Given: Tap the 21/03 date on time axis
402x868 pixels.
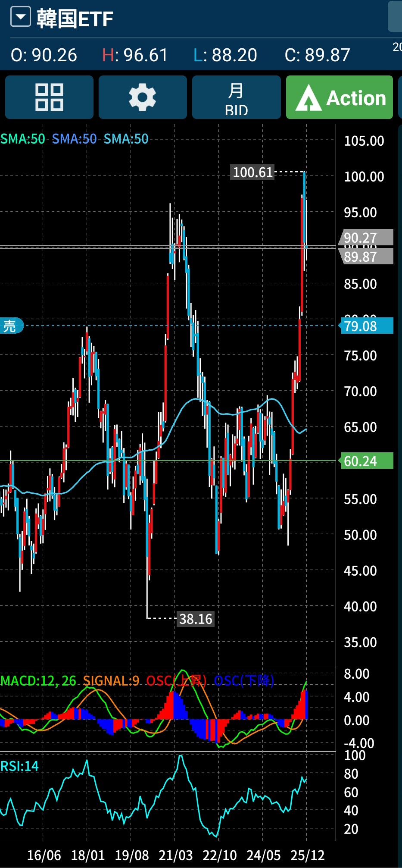Looking at the screenshot, I should coord(175,855).
